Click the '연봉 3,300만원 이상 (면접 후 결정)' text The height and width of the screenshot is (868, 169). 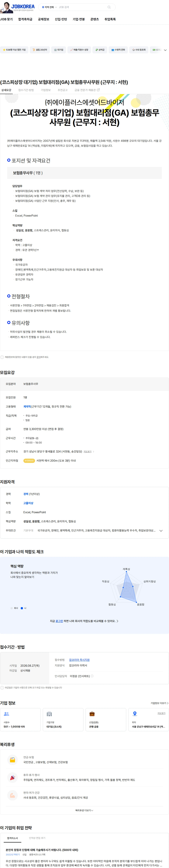coord(43,429)
